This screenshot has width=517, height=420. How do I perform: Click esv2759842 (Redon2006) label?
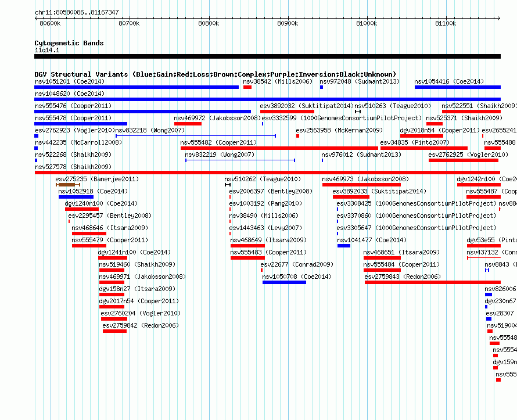point(141,325)
